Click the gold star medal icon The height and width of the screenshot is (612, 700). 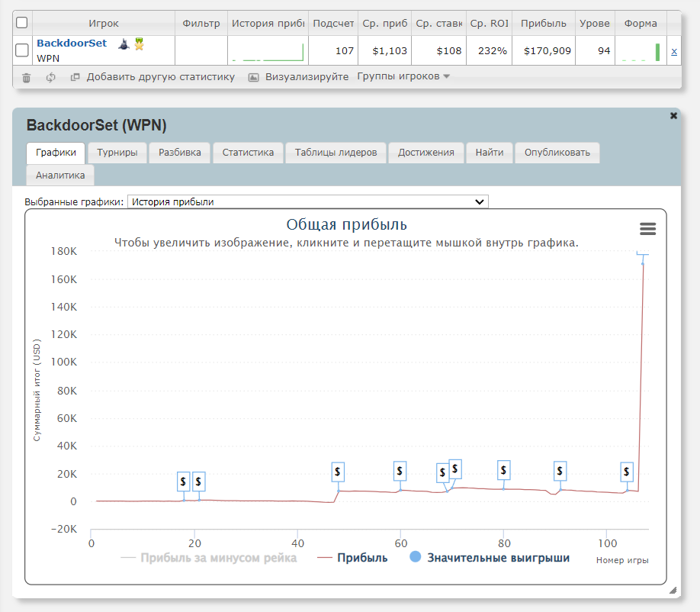coord(139,44)
